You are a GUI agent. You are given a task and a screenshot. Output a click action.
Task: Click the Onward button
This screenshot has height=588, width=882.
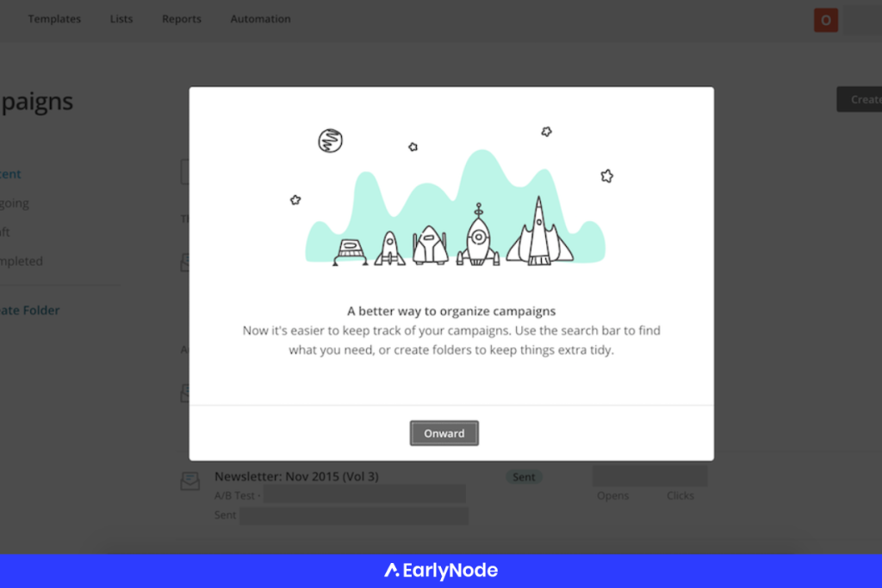[x=444, y=433]
